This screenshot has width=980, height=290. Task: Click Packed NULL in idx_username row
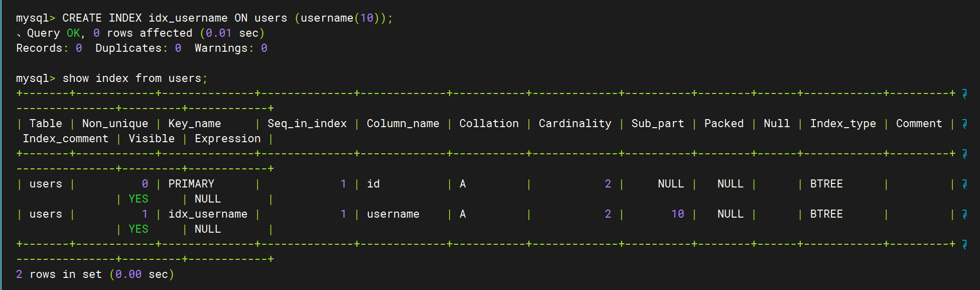click(731, 214)
